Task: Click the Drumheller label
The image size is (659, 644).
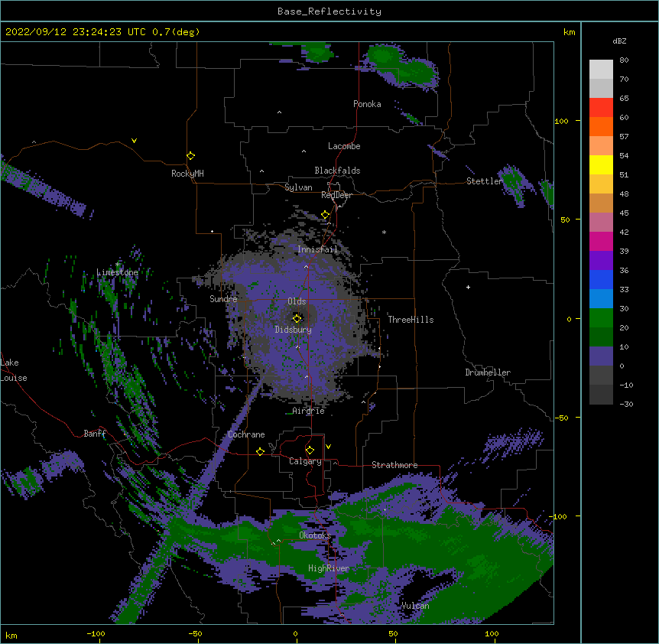Action: [488, 372]
